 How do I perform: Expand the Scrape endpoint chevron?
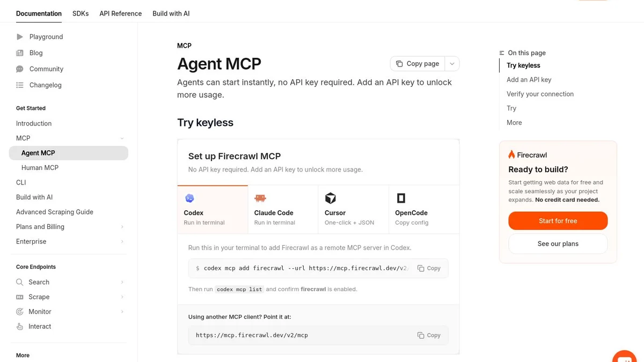click(122, 297)
